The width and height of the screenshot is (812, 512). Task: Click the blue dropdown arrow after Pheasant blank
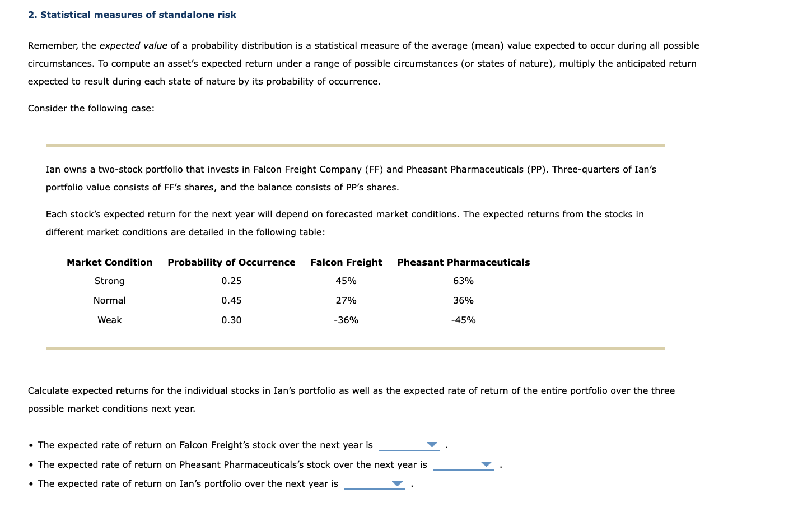pos(486,464)
